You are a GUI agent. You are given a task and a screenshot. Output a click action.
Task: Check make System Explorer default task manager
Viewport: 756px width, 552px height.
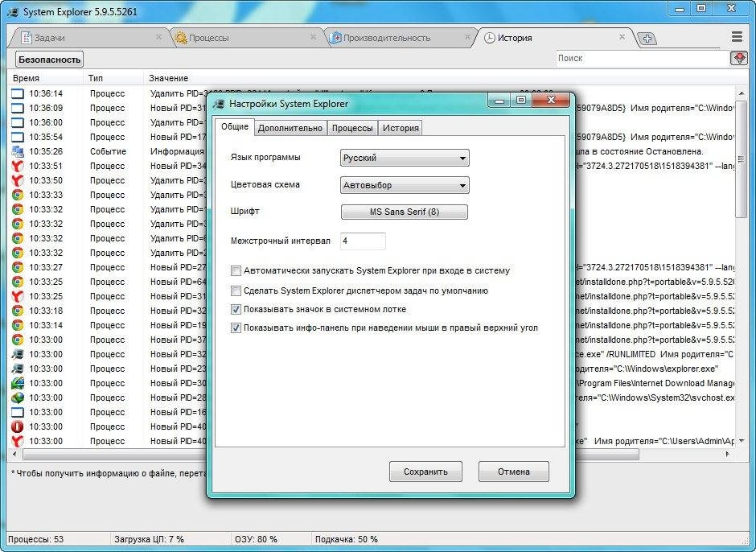(236, 290)
